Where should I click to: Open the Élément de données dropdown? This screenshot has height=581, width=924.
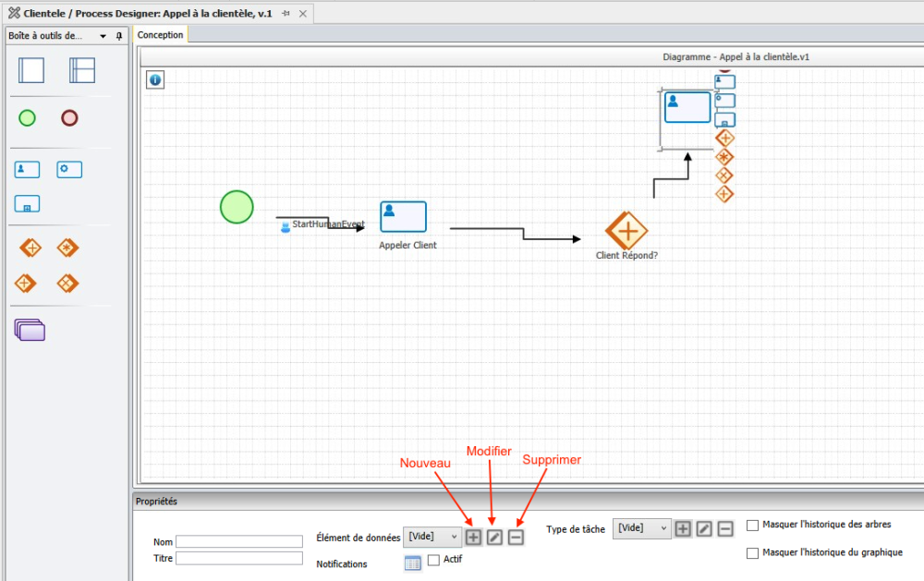(432, 537)
